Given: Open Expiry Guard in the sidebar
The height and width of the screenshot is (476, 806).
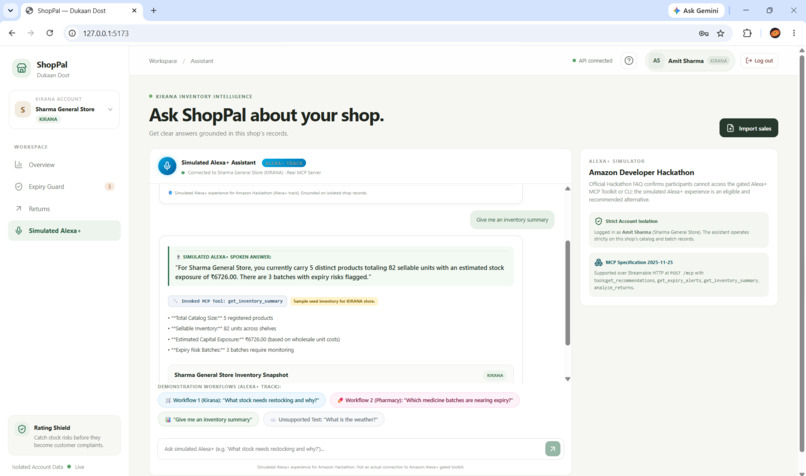Looking at the screenshot, I should (64, 187).
